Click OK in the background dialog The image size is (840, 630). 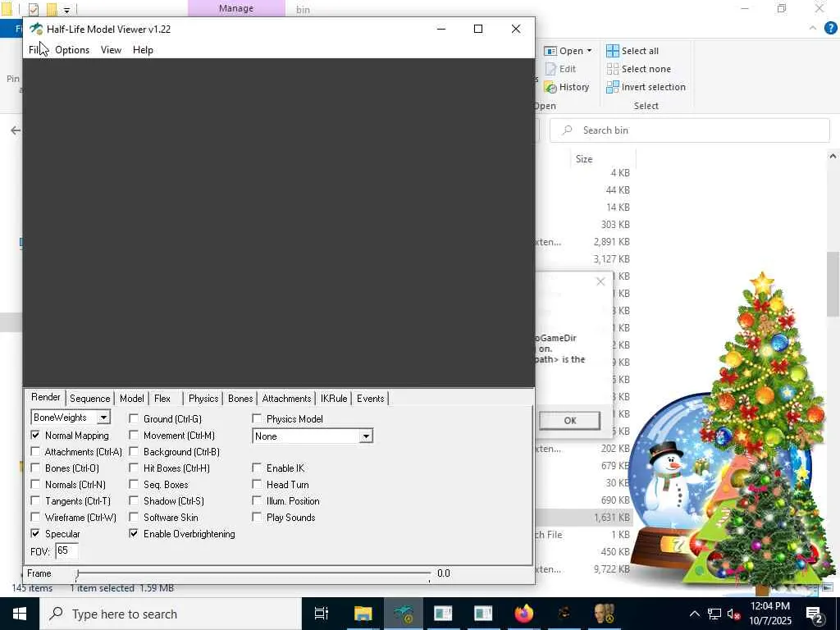(569, 421)
